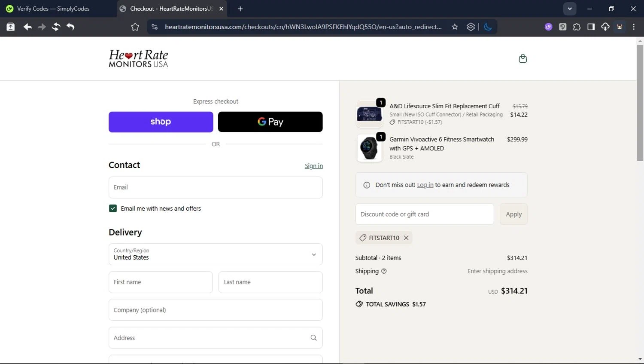This screenshot has height=364, width=644.
Task: Bookmark page with outlined star icon
Action: tap(135, 27)
